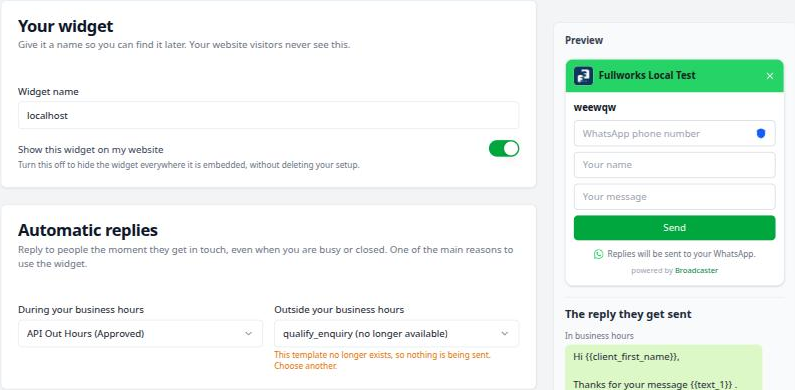Viewport: 795px width, 390px height.
Task: Open the Broadcaster link under the widget
Action: click(696, 270)
